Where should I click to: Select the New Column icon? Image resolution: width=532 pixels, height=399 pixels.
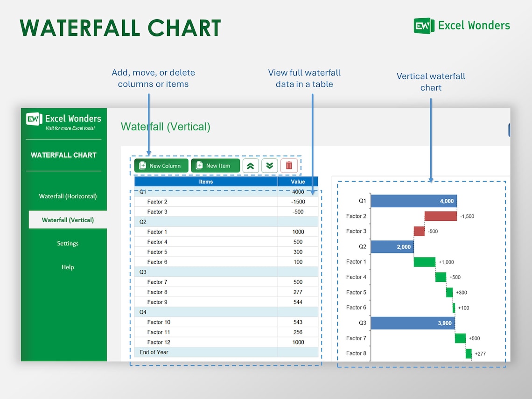[x=142, y=165]
